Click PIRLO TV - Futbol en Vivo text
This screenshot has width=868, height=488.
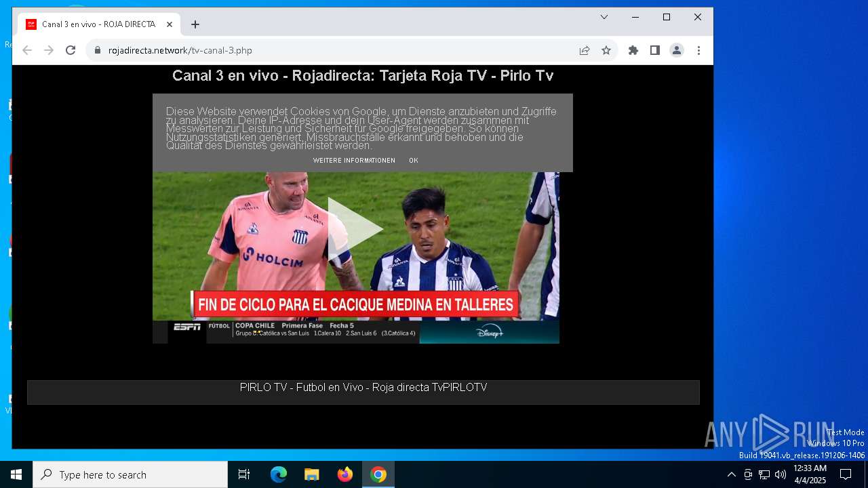coord(363,388)
